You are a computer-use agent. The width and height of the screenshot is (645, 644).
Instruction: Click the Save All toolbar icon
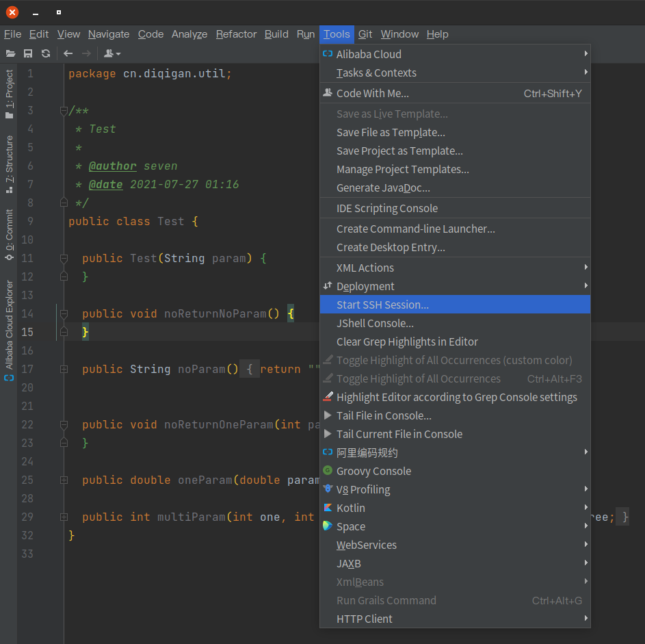click(28, 53)
